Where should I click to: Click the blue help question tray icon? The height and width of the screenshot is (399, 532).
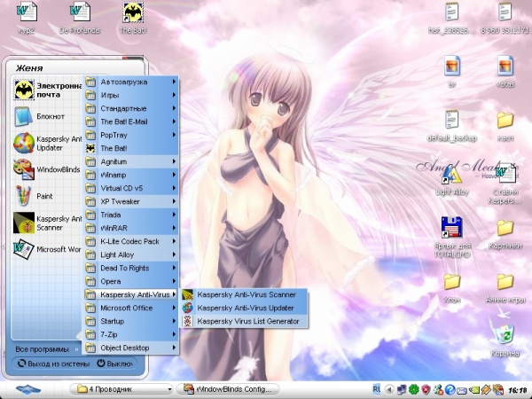coord(450,389)
